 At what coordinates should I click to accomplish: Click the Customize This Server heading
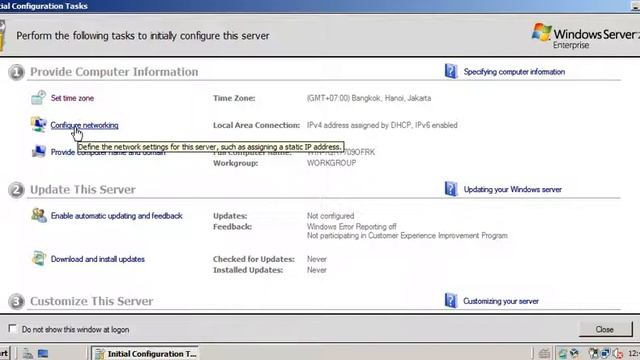pyautogui.click(x=91, y=301)
